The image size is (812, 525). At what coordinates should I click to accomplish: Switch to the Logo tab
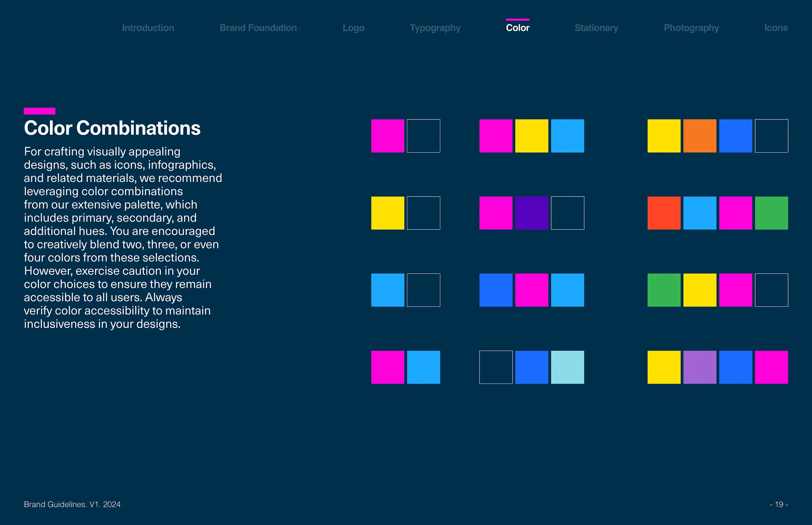click(x=353, y=28)
